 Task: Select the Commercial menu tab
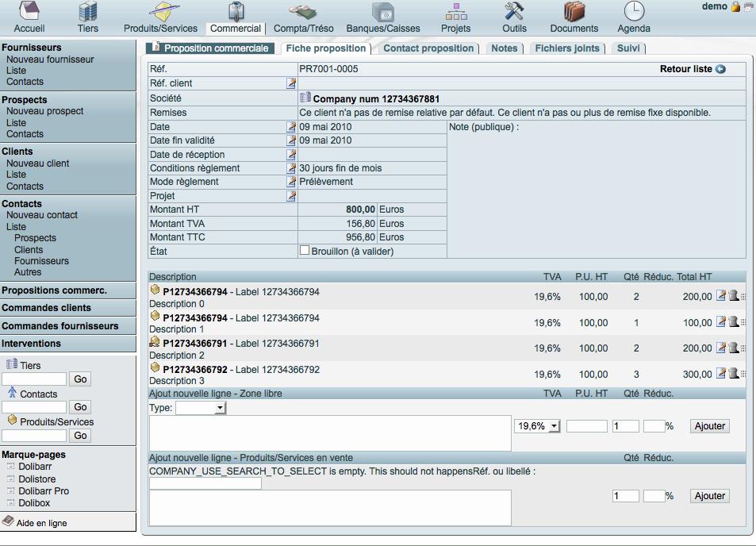[236, 29]
